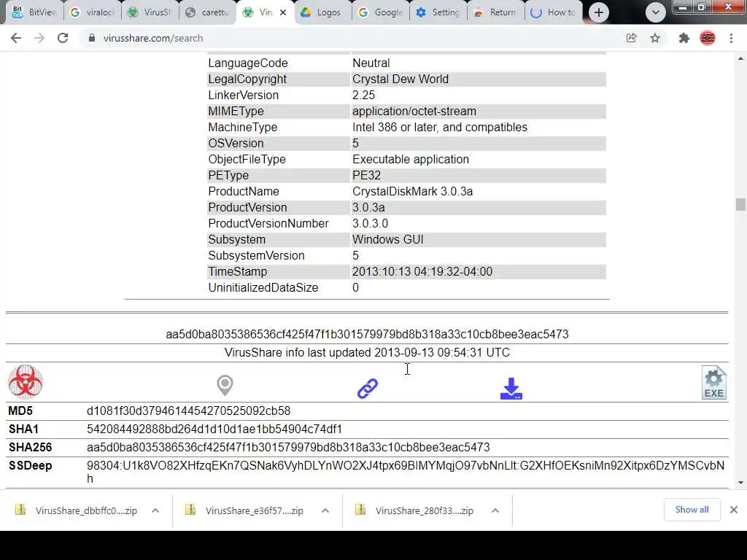Click the PE32 PEType value
Screen dimensions: 747x560
(366, 175)
